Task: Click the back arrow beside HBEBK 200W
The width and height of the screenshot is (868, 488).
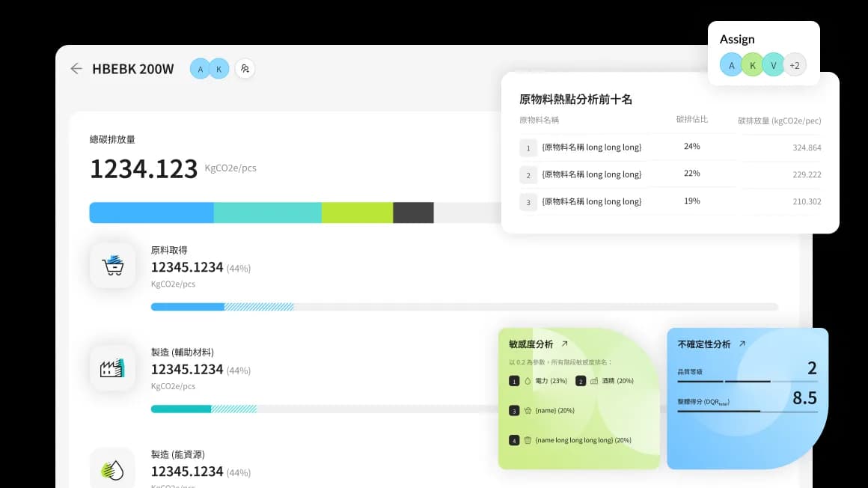Action: tap(76, 69)
